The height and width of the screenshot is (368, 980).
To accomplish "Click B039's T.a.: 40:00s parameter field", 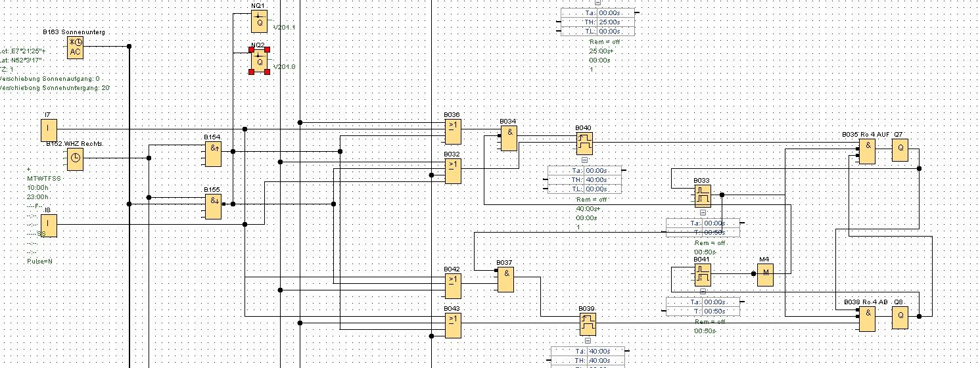I will point(587,351).
